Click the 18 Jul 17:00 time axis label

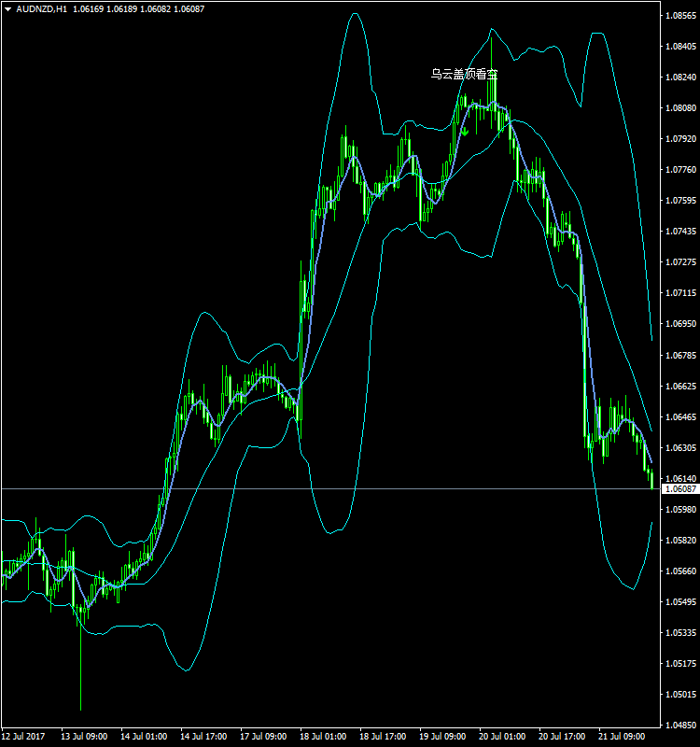383,737
